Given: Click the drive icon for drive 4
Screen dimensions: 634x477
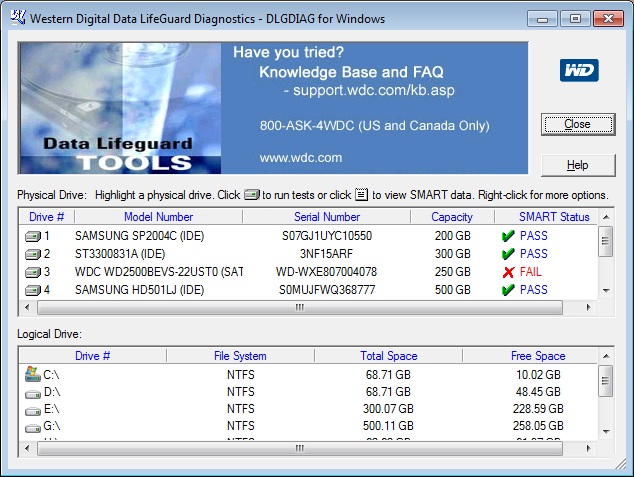Looking at the screenshot, I should click(x=33, y=290).
